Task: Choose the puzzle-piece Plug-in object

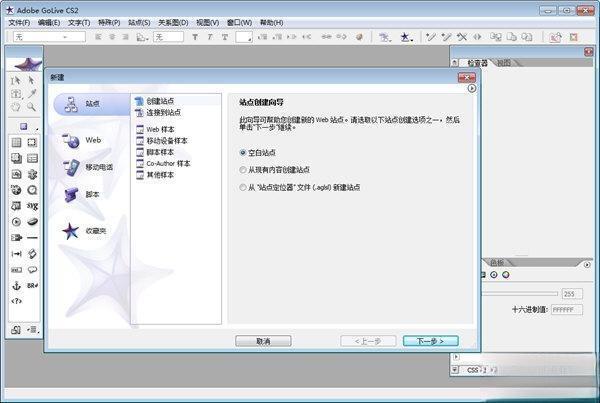Action: tap(32, 175)
